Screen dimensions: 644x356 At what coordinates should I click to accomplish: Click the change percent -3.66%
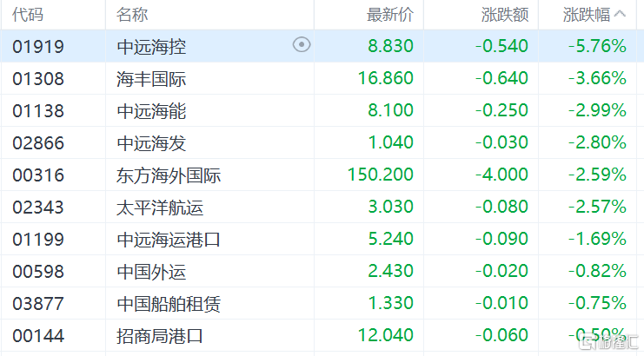point(597,78)
